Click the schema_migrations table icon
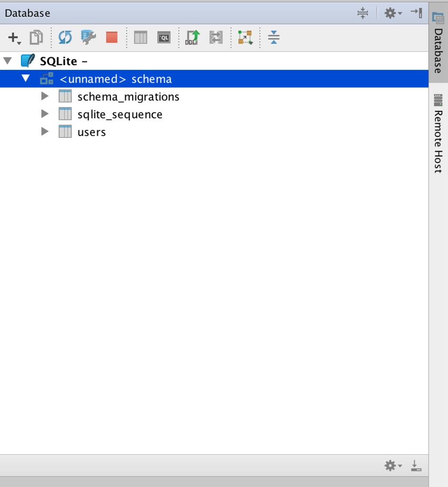 click(x=65, y=96)
